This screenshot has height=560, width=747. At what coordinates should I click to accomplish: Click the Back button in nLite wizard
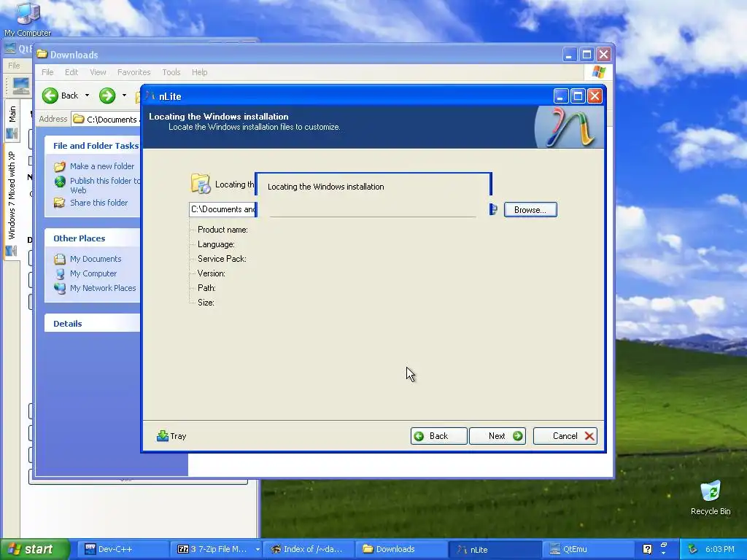[x=438, y=436]
